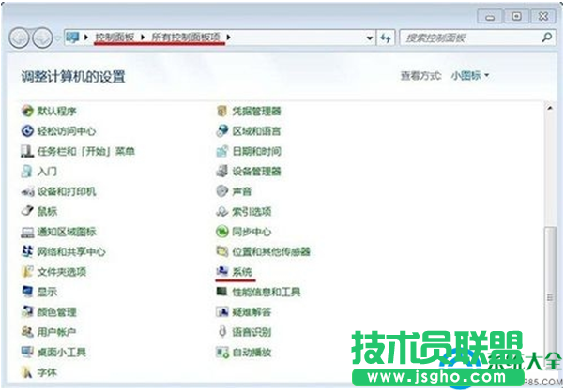Open the 设备和打印机 icon
The width and height of the screenshot is (565, 392).
click(x=27, y=191)
